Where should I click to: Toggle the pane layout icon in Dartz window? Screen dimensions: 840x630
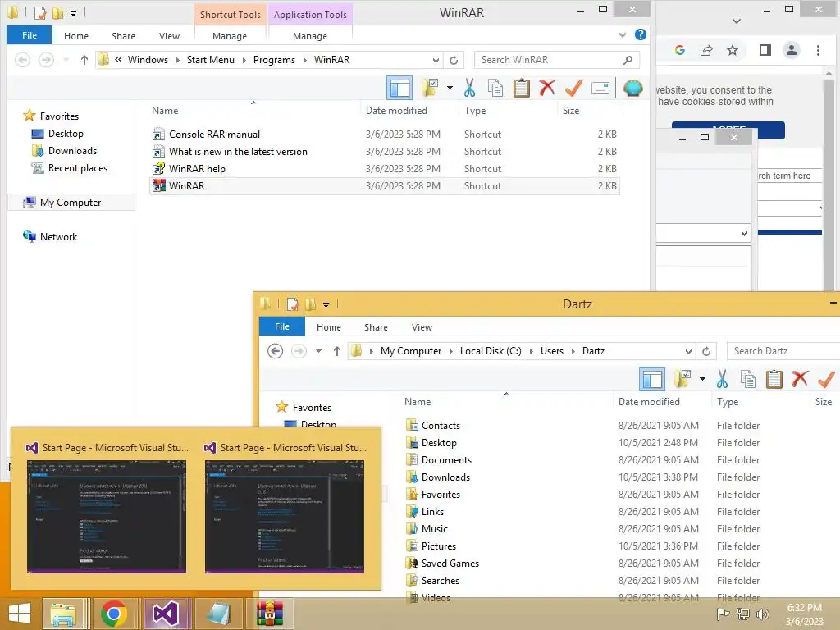click(x=652, y=379)
